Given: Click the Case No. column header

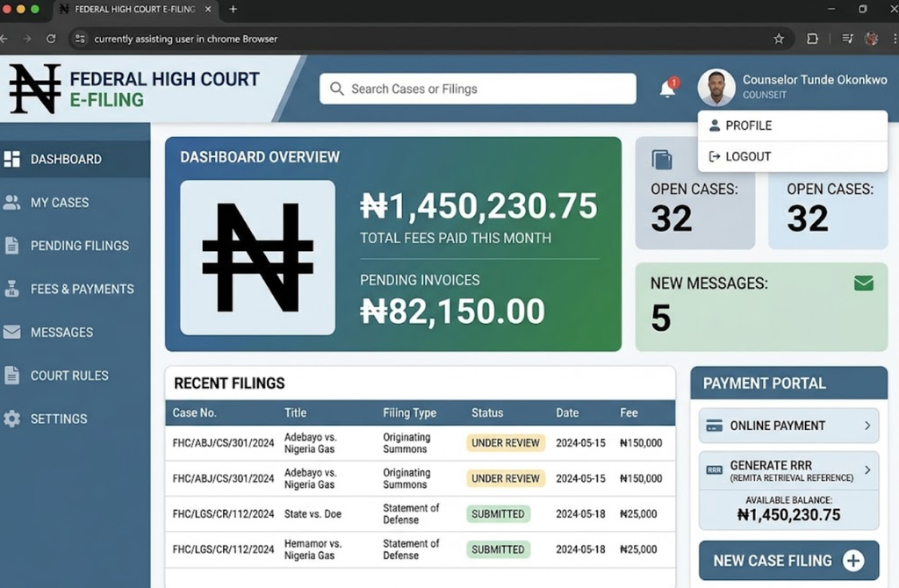Looking at the screenshot, I should pyautogui.click(x=194, y=412).
